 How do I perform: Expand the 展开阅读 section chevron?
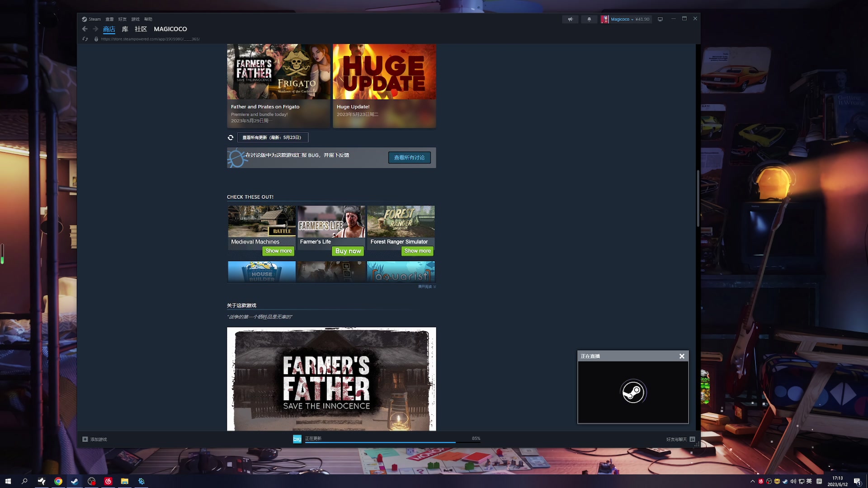434,286
